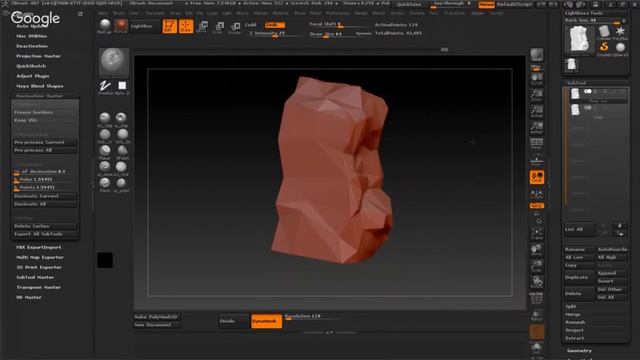Toggle the orange Zadd button
640x360 pixels.
pyautogui.click(x=275, y=25)
